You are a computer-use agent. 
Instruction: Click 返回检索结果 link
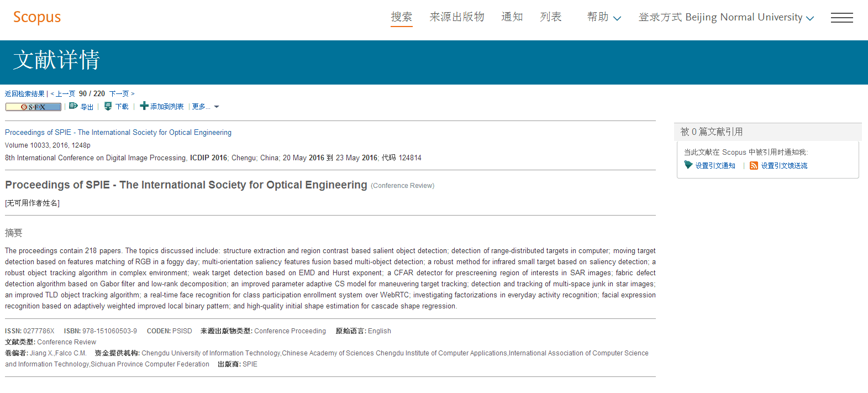click(25, 94)
